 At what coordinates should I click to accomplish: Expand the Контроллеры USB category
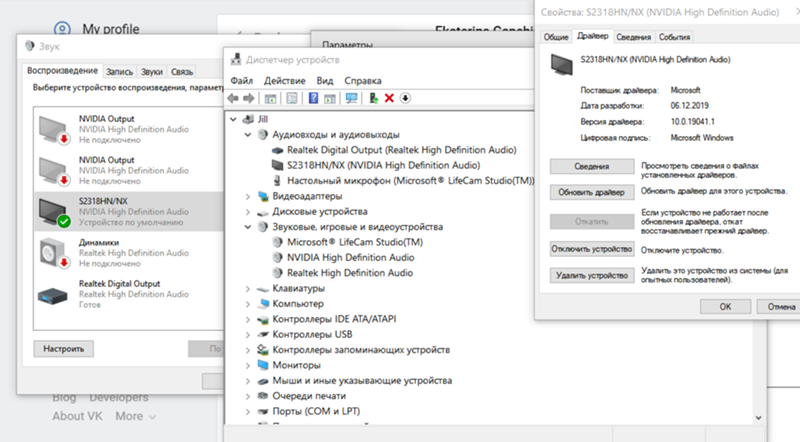click(x=248, y=335)
